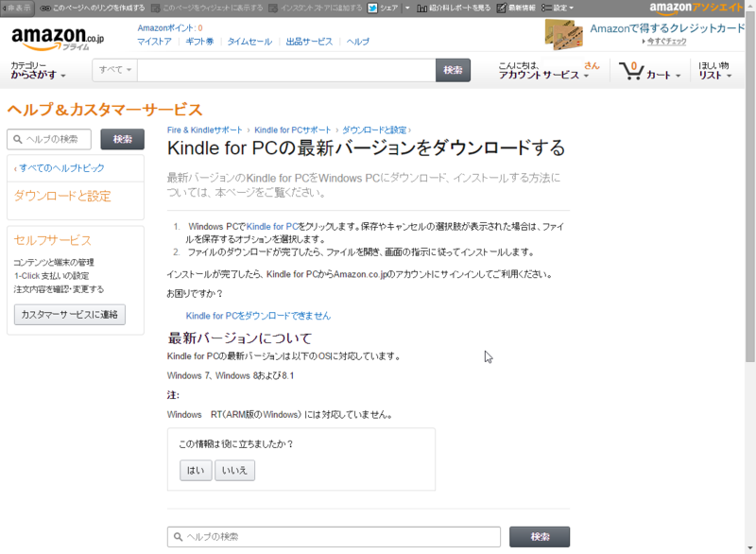This screenshot has width=756, height=554.
Task: Click カスタマーサービスに連絡 button
Action: (x=69, y=315)
